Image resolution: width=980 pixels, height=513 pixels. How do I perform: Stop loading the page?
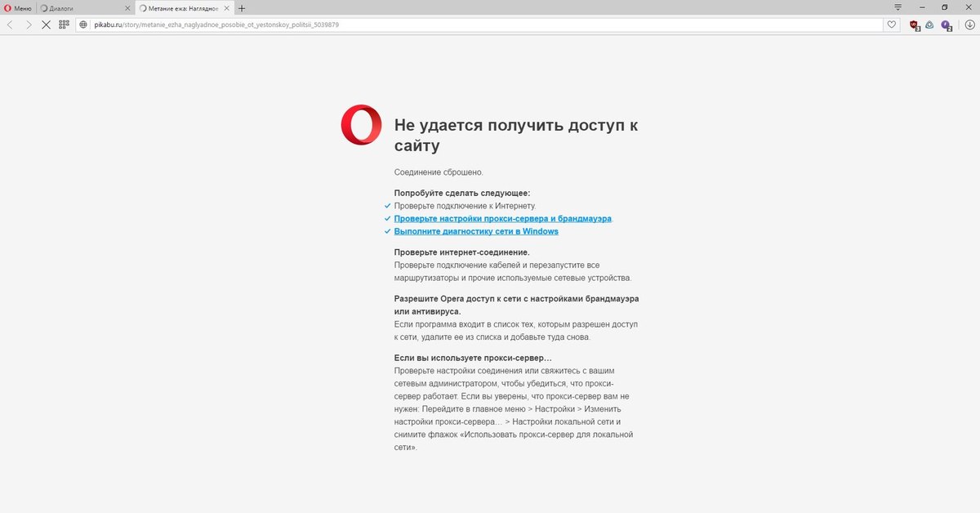pyautogui.click(x=46, y=25)
